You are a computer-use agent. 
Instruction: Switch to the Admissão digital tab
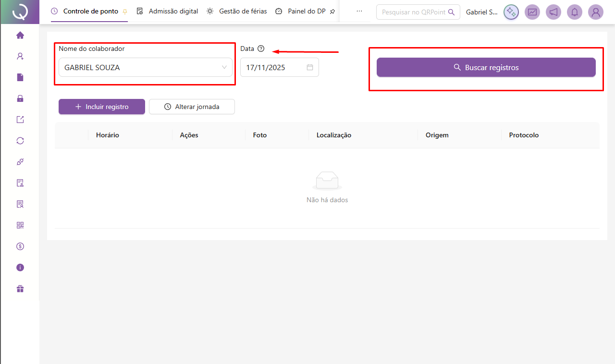point(168,11)
